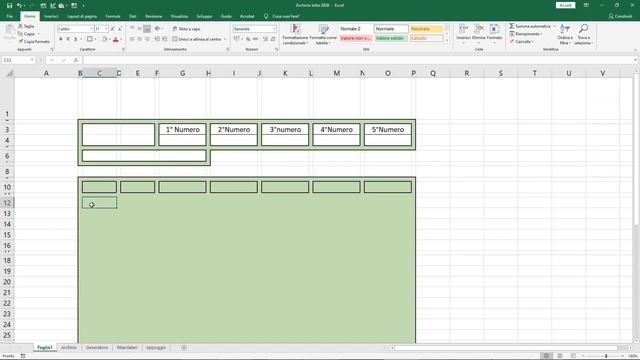The width and height of the screenshot is (640, 360).
Task: Open the File menu
Action: pyautogui.click(x=9, y=16)
